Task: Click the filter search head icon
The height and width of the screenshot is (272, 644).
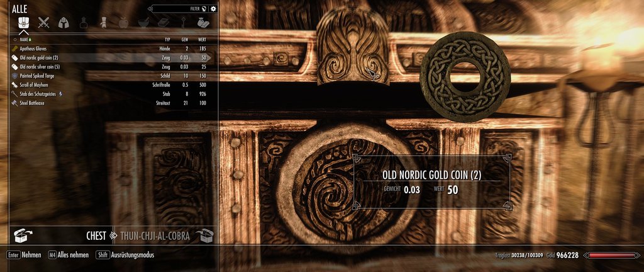Action: click(x=204, y=8)
